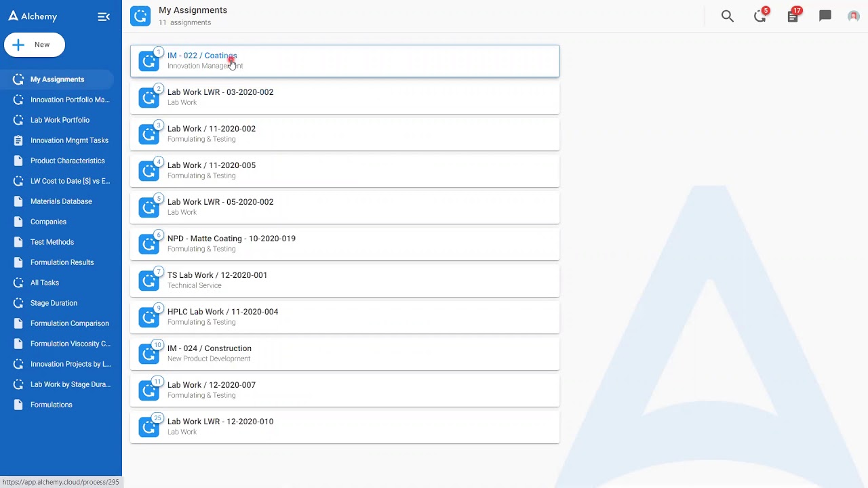
Task: Click the process icon of Lab Work LWR - 03-2020-002
Action: (x=149, y=98)
